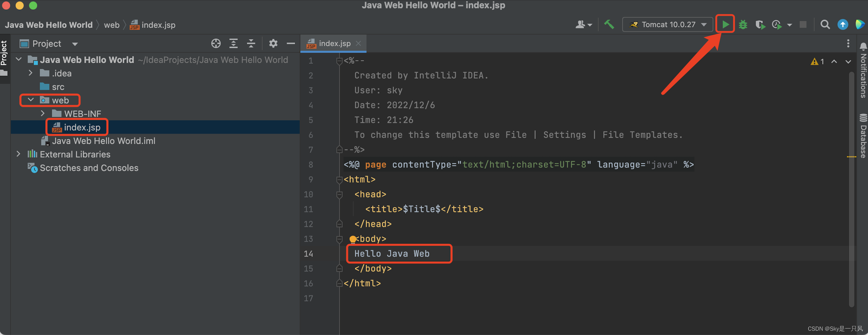Image resolution: width=868 pixels, height=335 pixels.
Task: Click the Build project hammer icon
Action: point(609,24)
